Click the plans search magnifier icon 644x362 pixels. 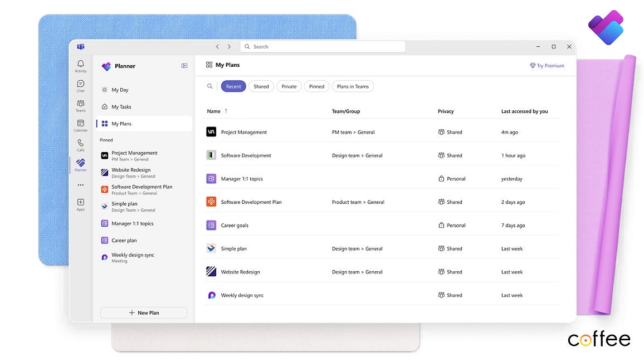[x=210, y=86]
